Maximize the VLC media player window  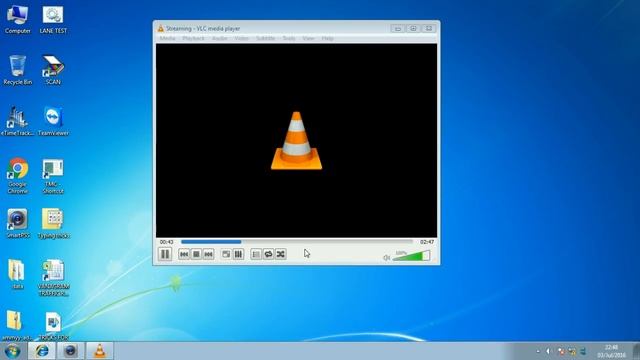(x=413, y=28)
